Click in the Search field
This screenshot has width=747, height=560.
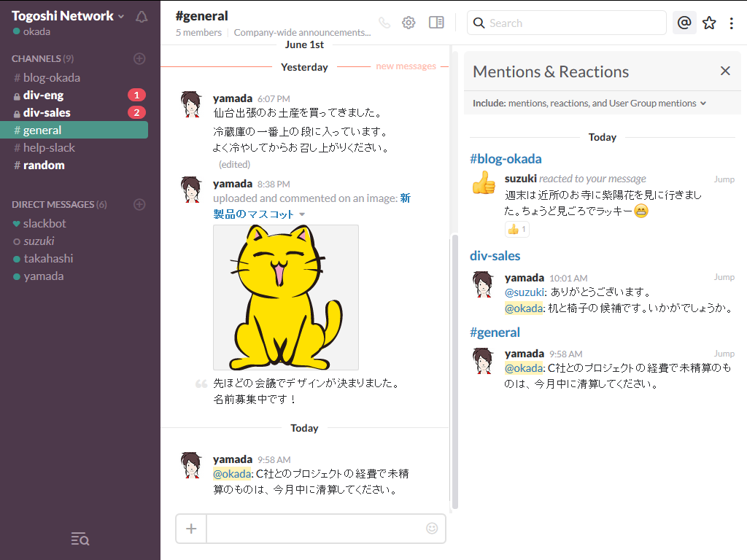[566, 23]
